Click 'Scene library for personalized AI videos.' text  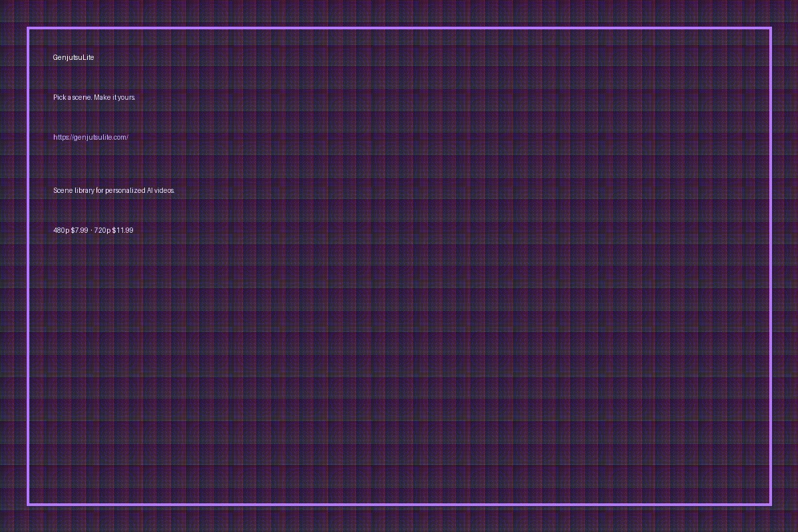[114, 190]
